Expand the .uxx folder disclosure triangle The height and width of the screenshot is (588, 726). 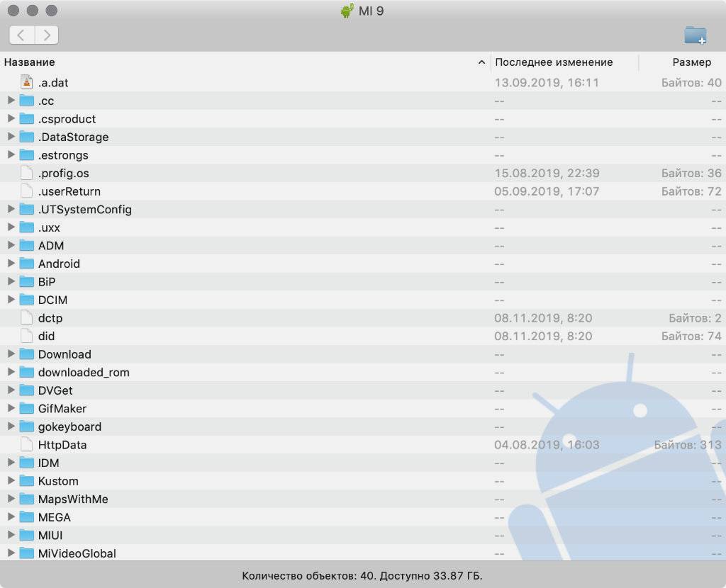point(11,227)
